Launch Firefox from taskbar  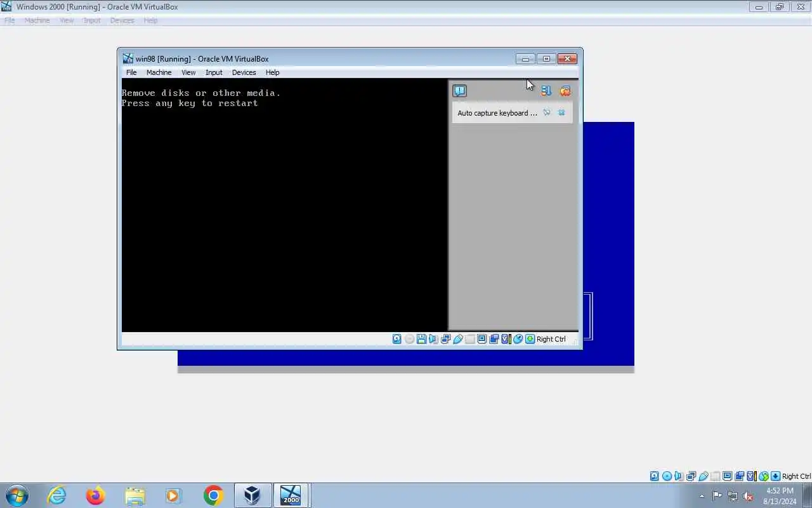[x=96, y=495]
